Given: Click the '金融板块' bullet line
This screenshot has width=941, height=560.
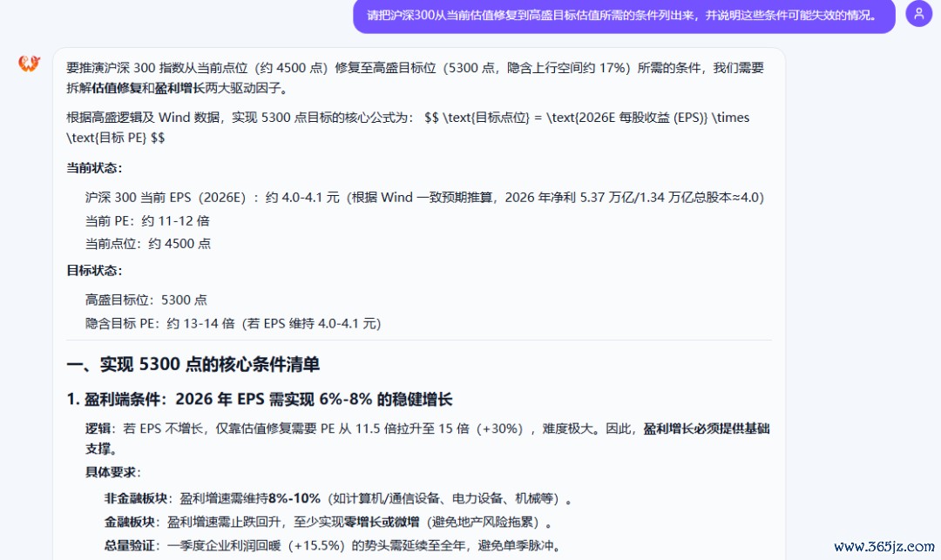Looking at the screenshot, I should pyautogui.click(x=328, y=523).
